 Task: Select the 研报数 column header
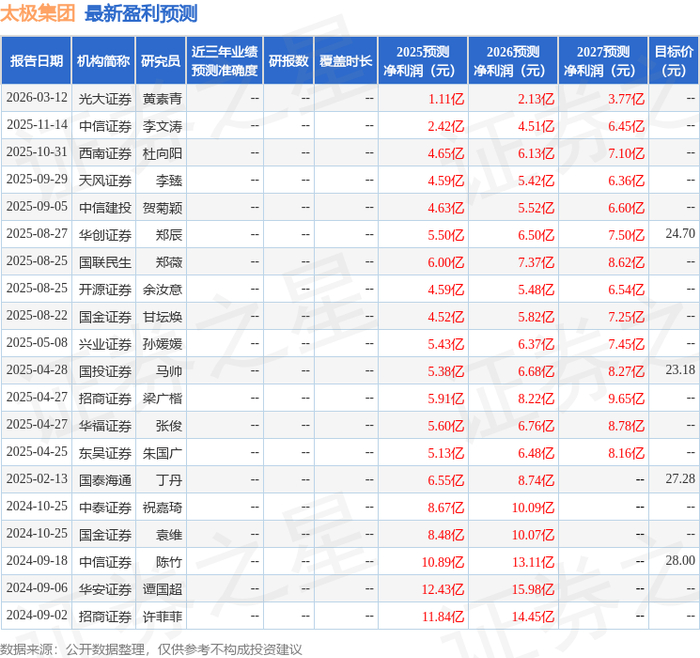coord(288,61)
